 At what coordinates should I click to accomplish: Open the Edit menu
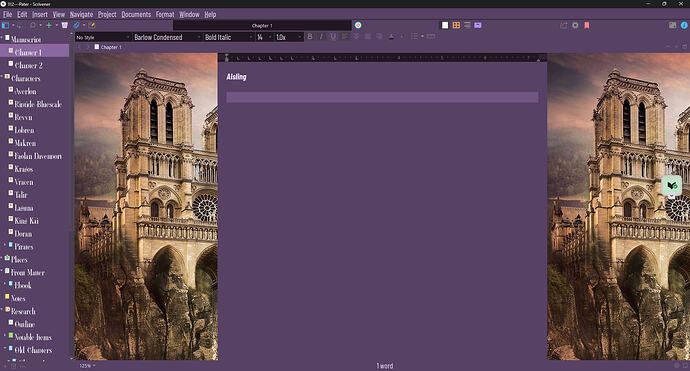[x=22, y=15]
